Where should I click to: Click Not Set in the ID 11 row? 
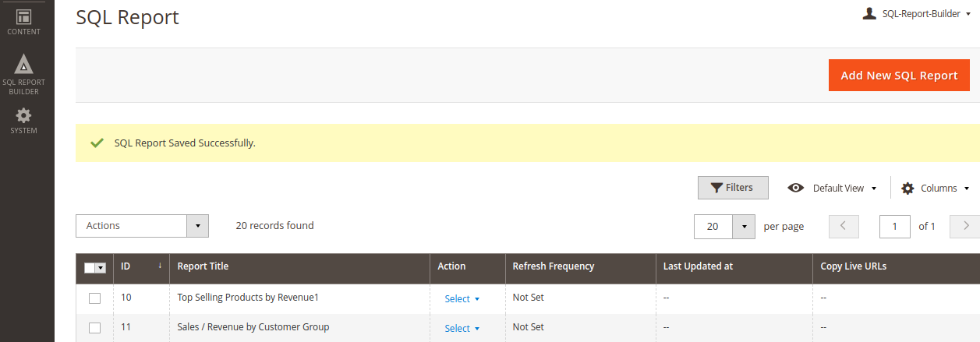point(528,327)
